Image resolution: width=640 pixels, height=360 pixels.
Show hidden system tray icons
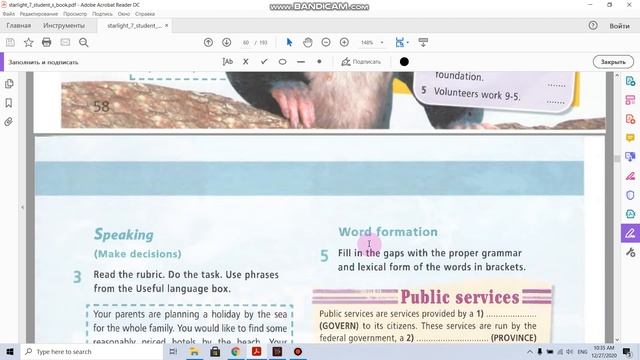(530, 351)
